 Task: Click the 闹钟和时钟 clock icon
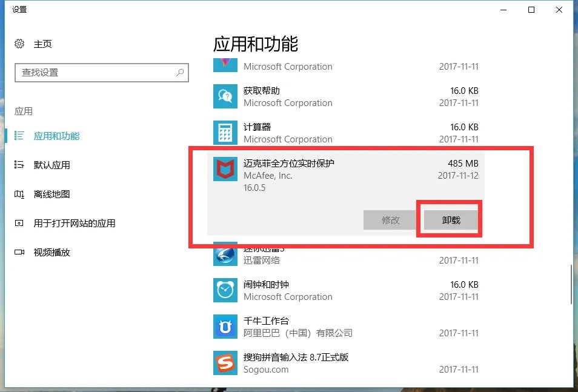[x=225, y=290]
